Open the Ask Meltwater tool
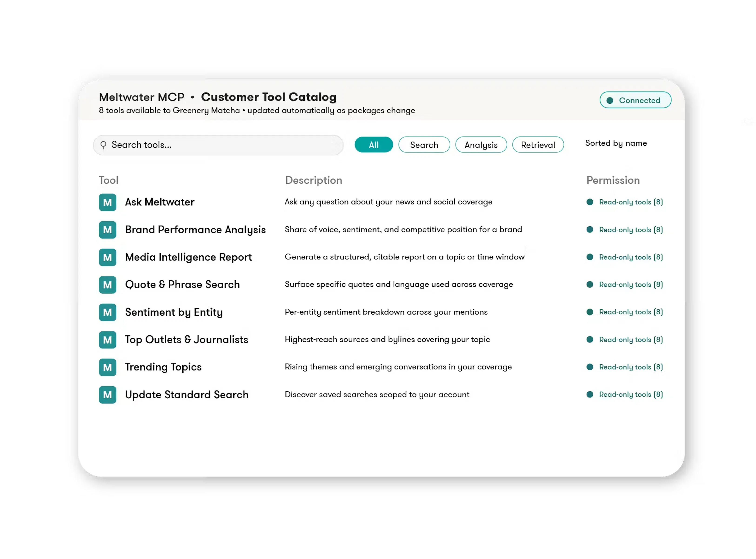The image size is (756, 559). (x=160, y=202)
